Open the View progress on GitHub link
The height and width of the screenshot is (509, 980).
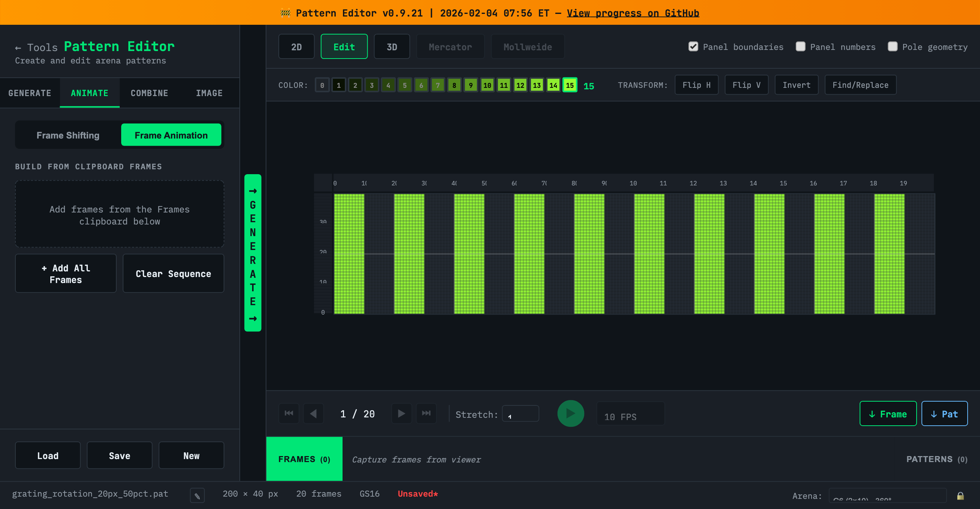click(x=633, y=13)
